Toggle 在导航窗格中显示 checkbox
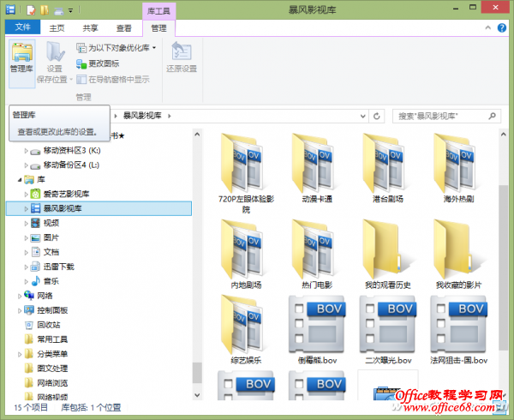 [113, 80]
